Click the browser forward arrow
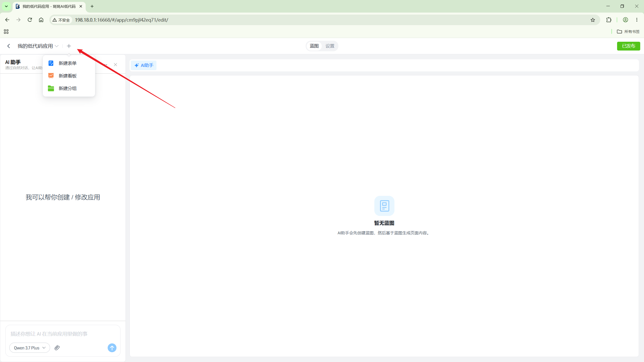Screen dimensions: 644x362 pyautogui.click(x=18, y=20)
